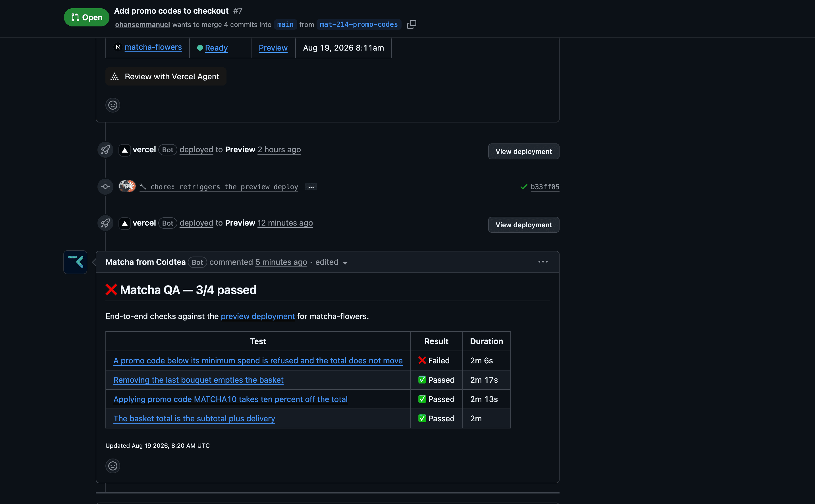View deployment from 2 hours ago
The image size is (815, 504).
[523, 151]
